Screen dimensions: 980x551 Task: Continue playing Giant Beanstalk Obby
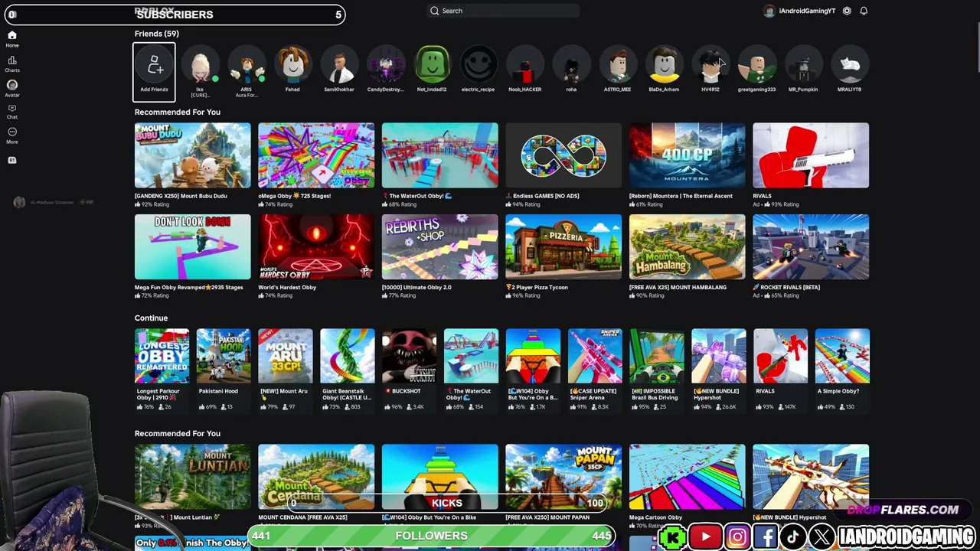[x=348, y=356]
